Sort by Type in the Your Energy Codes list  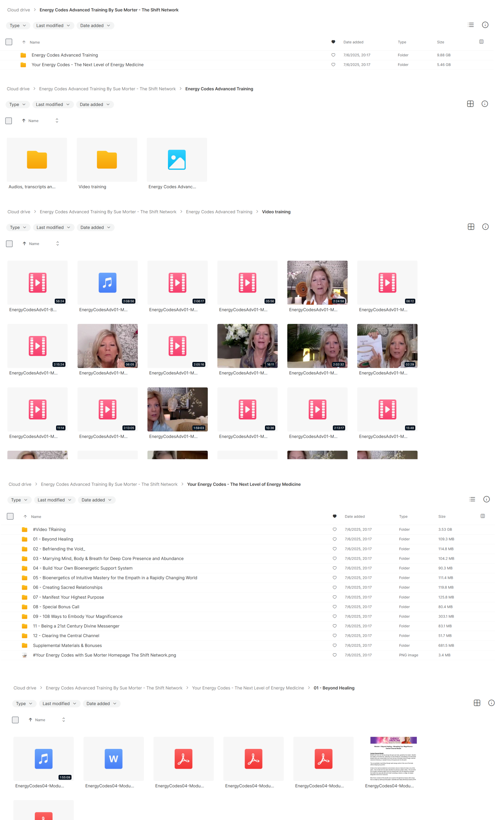[403, 516]
